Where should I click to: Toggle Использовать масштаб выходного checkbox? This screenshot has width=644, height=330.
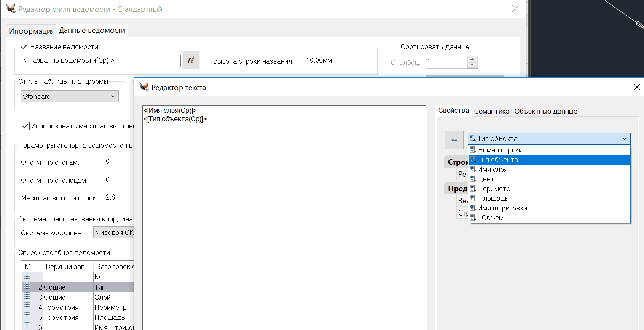click(25, 126)
